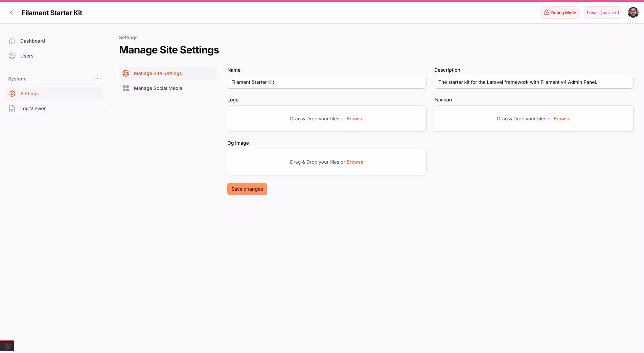
Task: Click the Favicon field label
Action: (443, 100)
